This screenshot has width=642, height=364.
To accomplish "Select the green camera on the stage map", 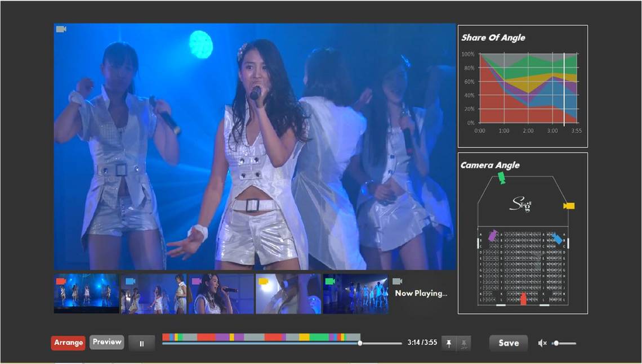I will coord(501,178).
